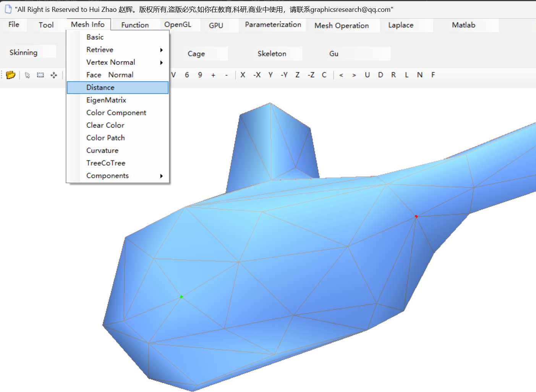Open the OpenGL menu
Screen dimensions: 536x392
[178, 24]
